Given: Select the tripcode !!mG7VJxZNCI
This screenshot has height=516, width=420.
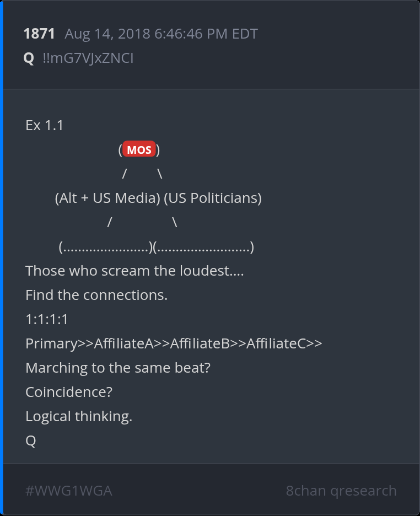Looking at the screenshot, I should 88,58.
